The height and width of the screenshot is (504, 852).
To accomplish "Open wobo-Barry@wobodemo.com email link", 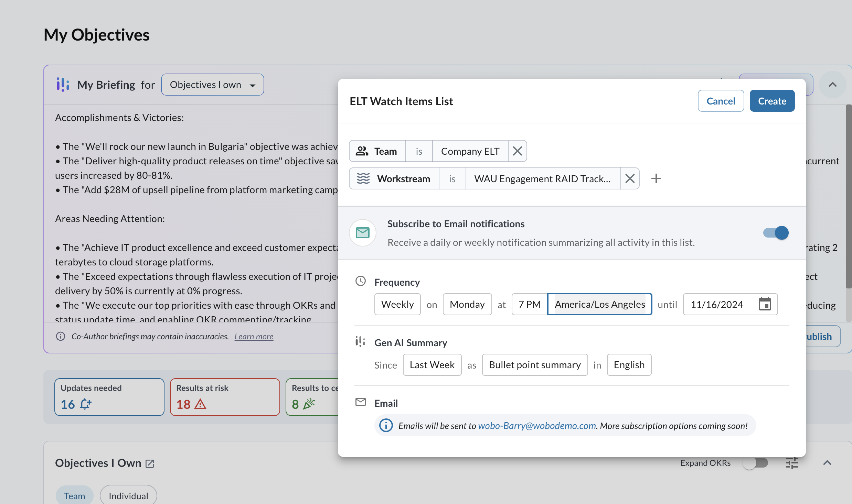I will point(537,426).
